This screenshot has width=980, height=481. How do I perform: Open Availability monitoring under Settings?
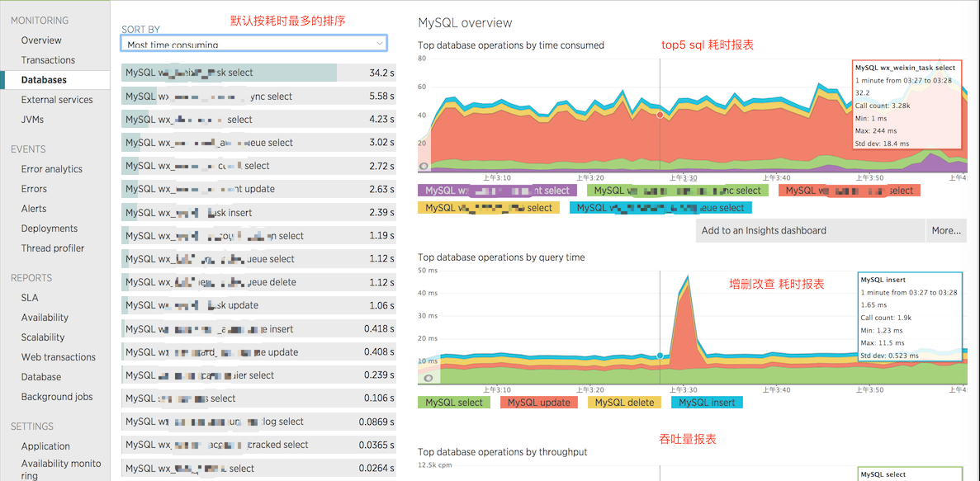point(60,469)
